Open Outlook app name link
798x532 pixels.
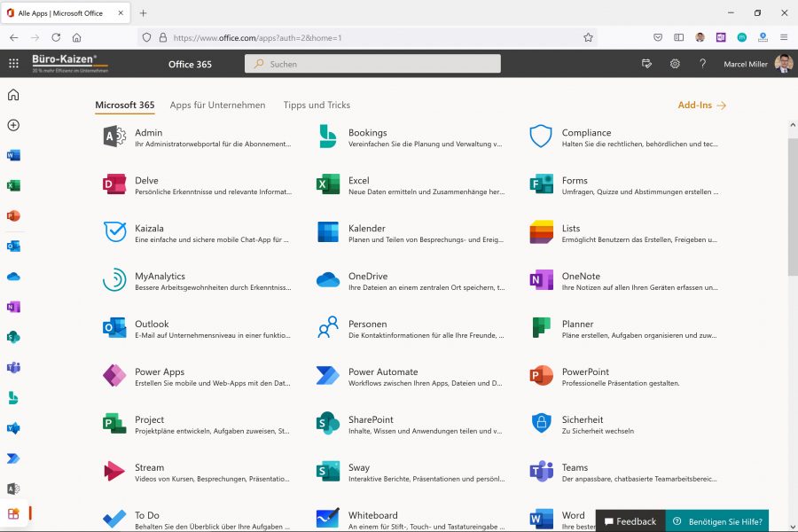[x=152, y=324]
